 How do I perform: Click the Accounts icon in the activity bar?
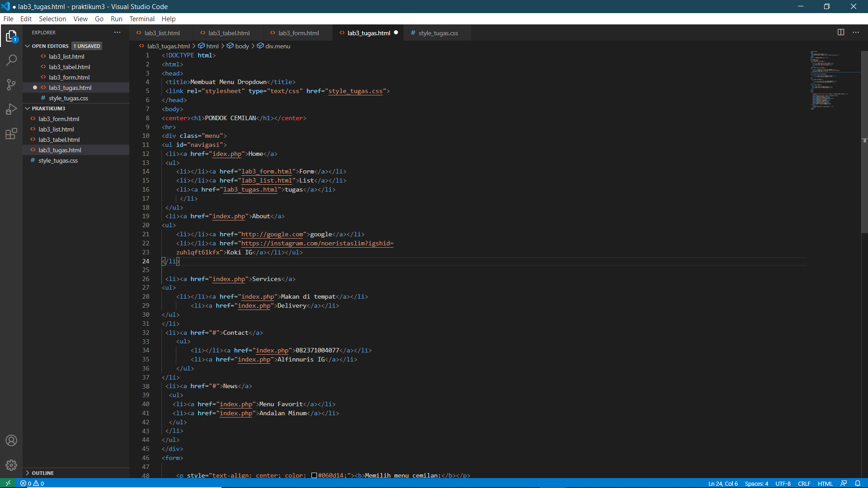11,440
